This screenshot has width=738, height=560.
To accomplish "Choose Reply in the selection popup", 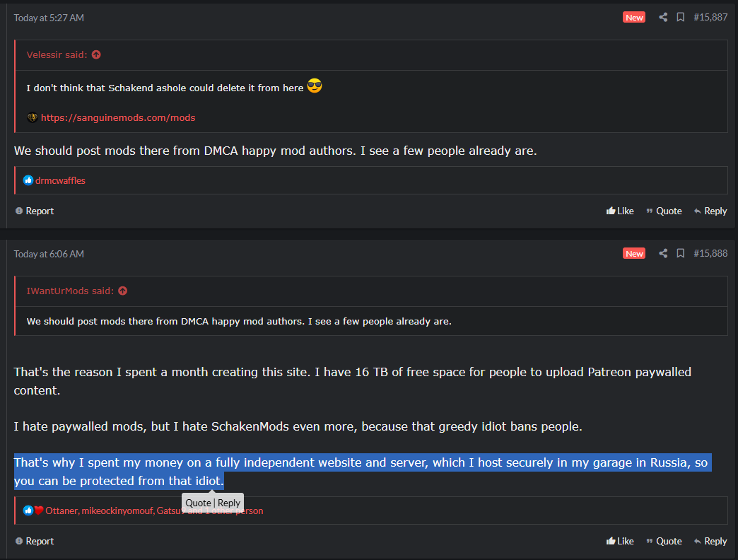I will 229,503.
